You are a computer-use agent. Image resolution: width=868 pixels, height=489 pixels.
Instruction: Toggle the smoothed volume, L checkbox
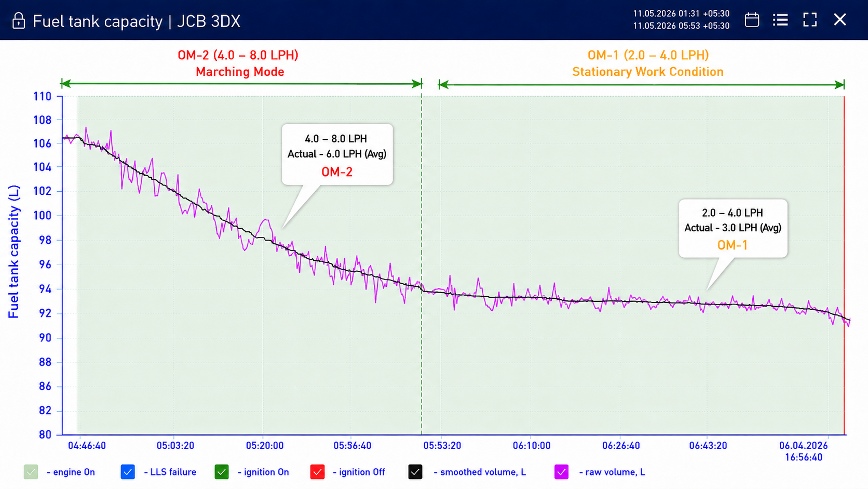415,472
